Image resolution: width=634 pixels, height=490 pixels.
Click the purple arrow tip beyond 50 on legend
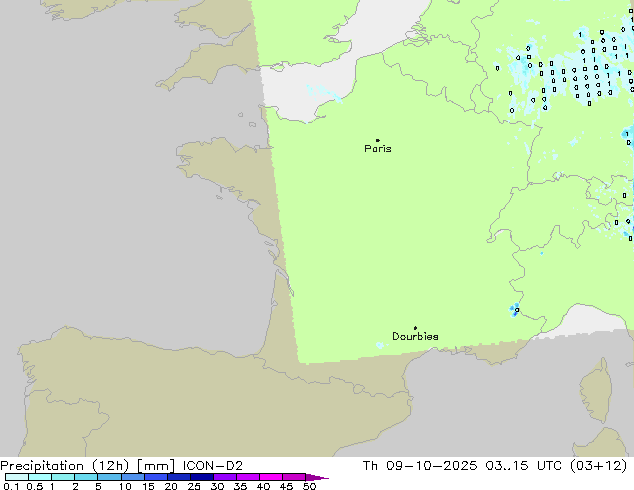pyautogui.click(x=317, y=477)
